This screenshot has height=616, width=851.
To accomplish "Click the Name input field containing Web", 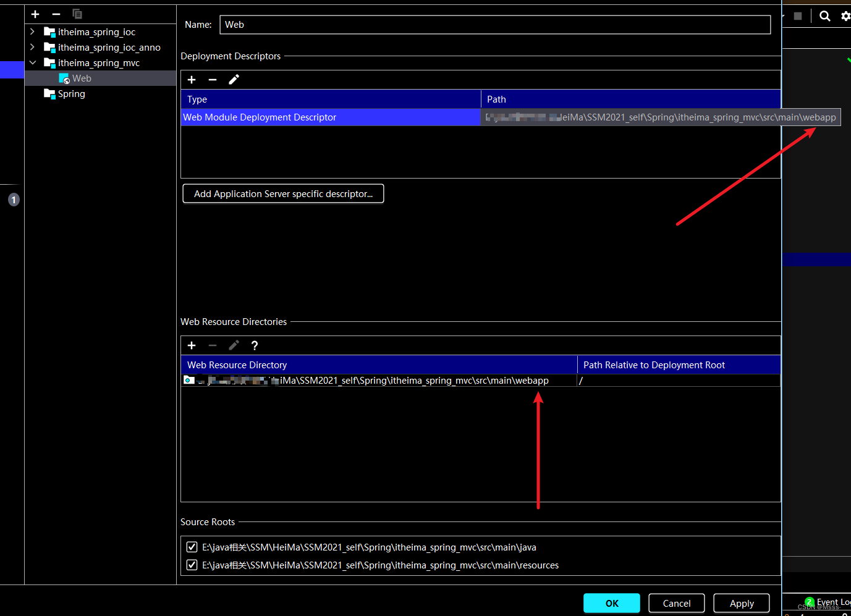I will [495, 25].
